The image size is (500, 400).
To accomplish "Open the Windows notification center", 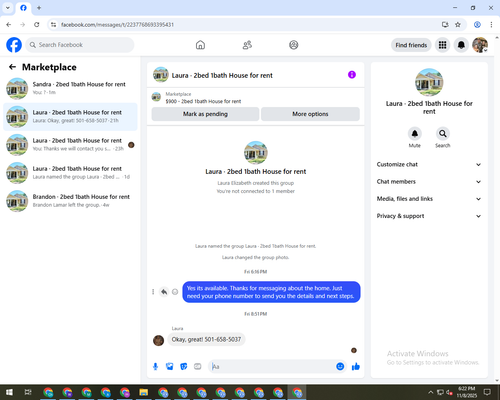I will 487,392.
